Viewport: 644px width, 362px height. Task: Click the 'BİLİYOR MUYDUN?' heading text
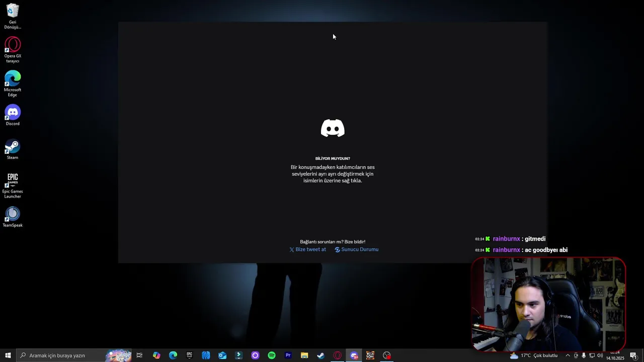pyautogui.click(x=333, y=158)
